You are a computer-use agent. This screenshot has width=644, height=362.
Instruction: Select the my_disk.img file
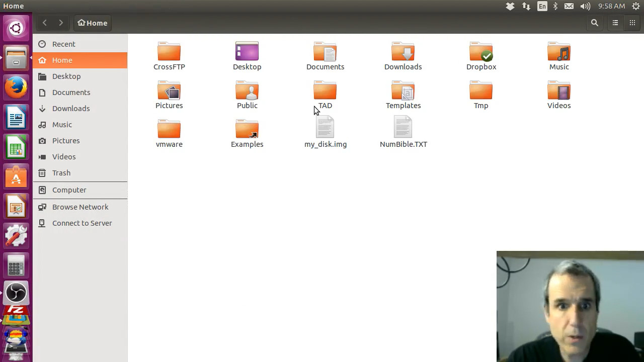325,132
